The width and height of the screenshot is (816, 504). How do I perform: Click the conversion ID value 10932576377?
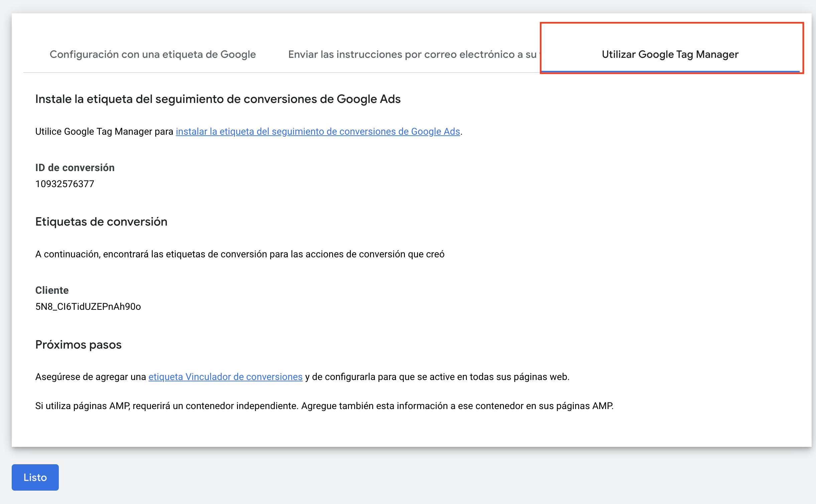(x=65, y=184)
